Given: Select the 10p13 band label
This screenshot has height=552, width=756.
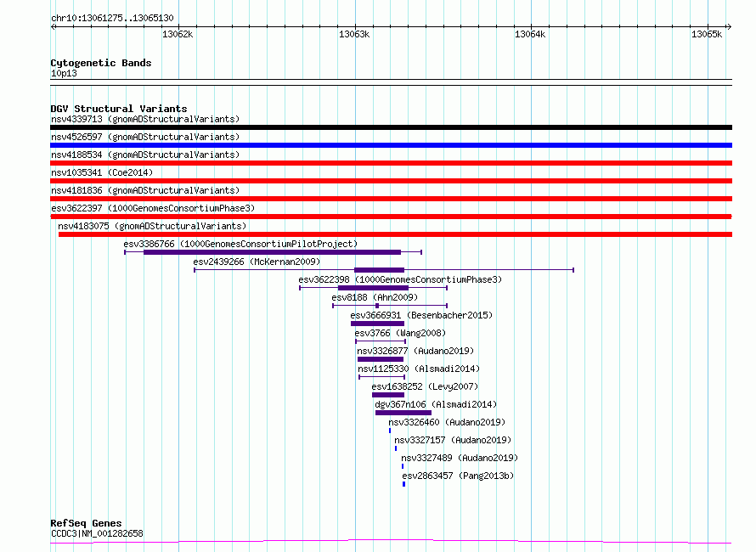Looking at the screenshot, I should click(64, 73).
